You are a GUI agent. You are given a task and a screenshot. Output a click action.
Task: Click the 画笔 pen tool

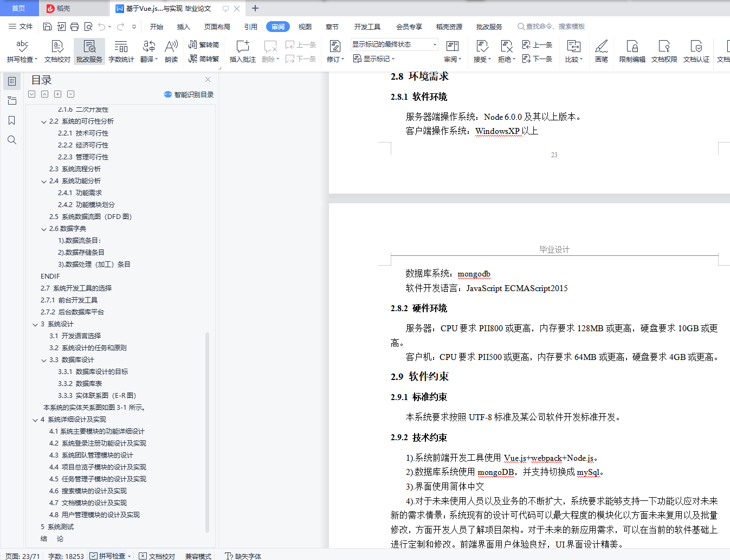point(601,52)
